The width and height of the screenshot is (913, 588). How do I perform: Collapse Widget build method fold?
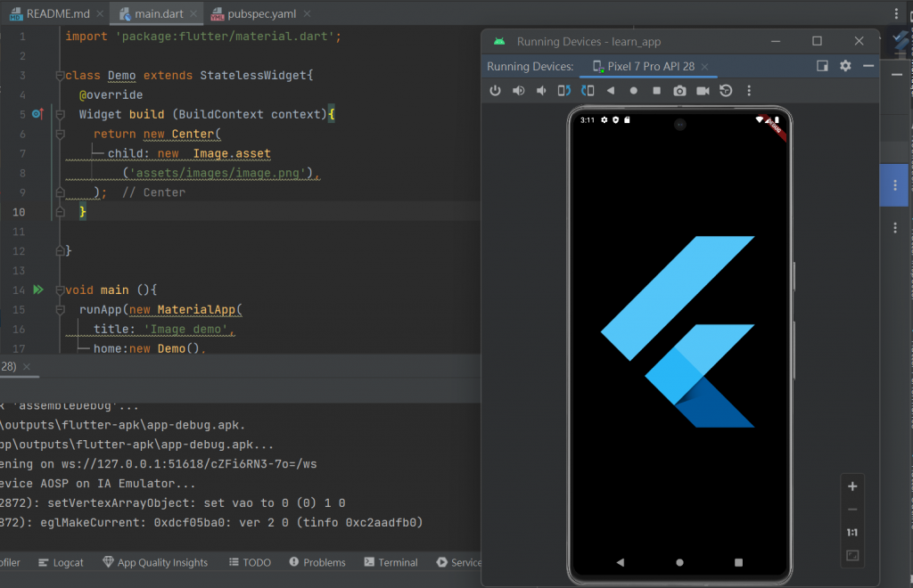[x=60, y=115]
